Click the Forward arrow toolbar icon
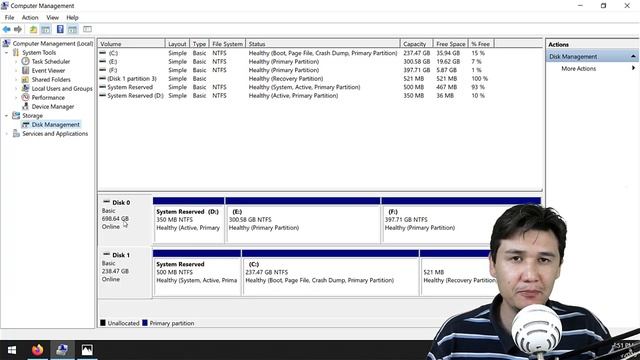640x360 pixels. 18,29
